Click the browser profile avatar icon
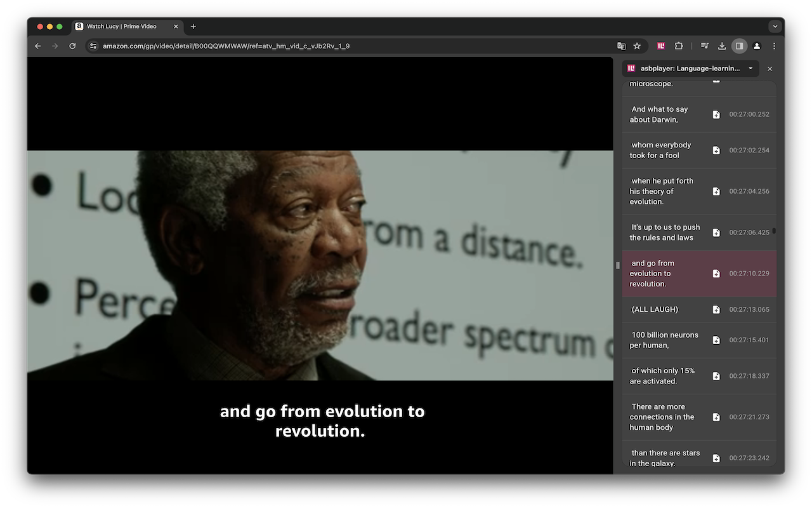 click(x=756, y=46)
